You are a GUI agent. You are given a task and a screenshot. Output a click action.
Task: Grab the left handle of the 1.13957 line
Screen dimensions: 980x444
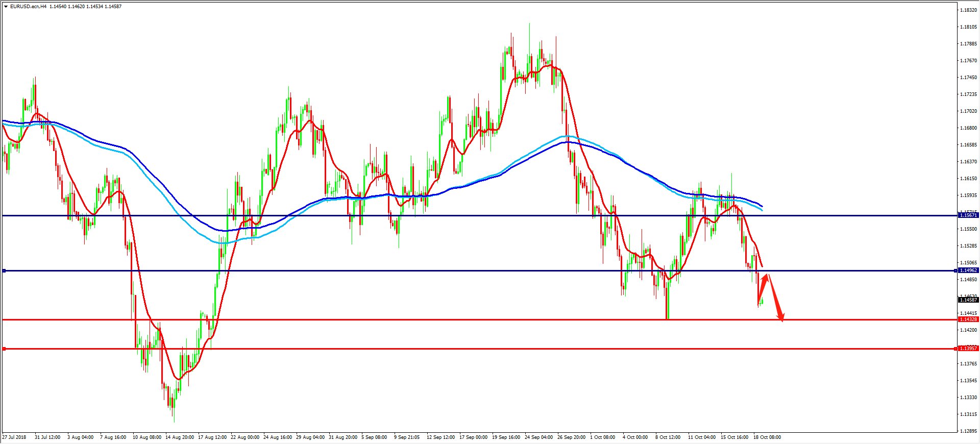[4, 349]
